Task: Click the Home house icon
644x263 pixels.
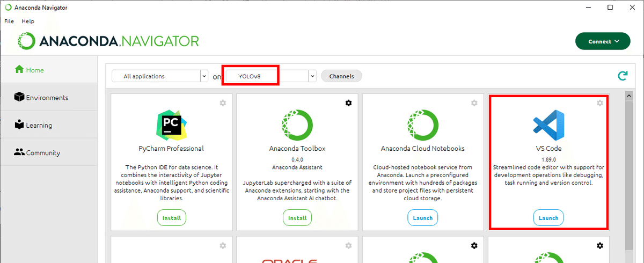Action: 19,70
